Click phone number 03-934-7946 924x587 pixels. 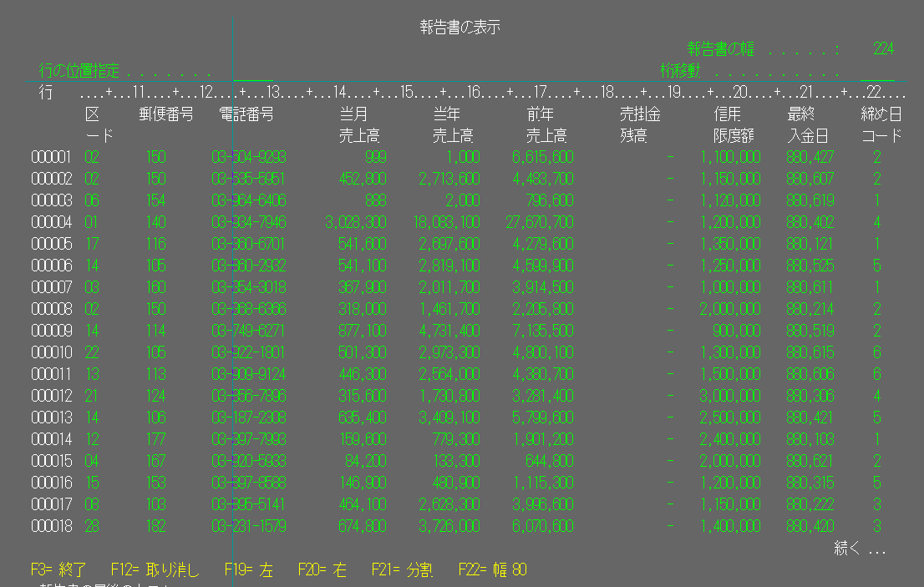pos(249,223)
